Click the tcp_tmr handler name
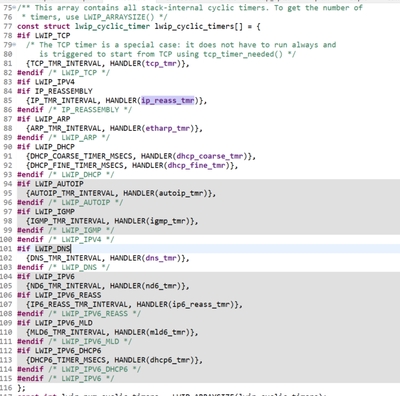Image resolution: width=400 pixels, height=396 pixels. point(161,63)
